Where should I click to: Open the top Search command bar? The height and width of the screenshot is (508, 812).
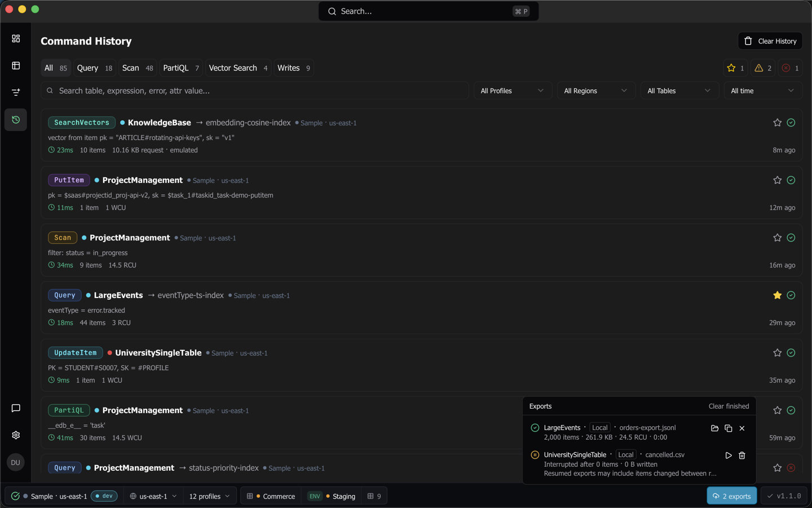point(428,11)
